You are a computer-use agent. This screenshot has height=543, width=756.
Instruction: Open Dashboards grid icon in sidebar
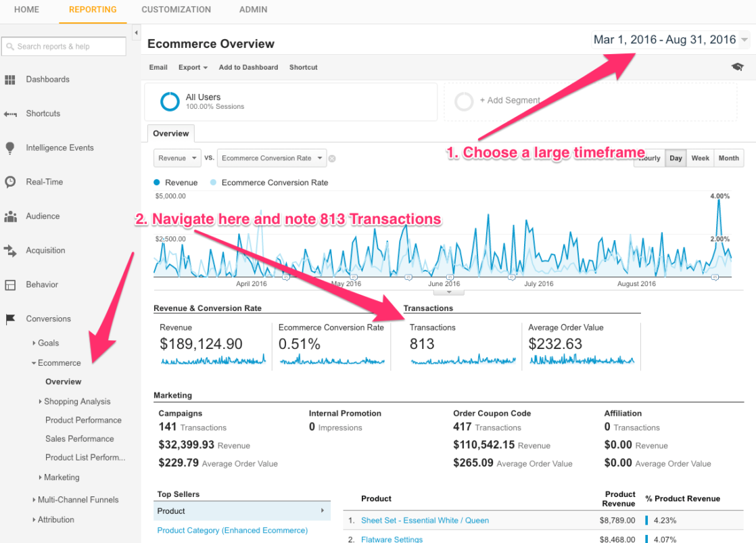[10, 80]
